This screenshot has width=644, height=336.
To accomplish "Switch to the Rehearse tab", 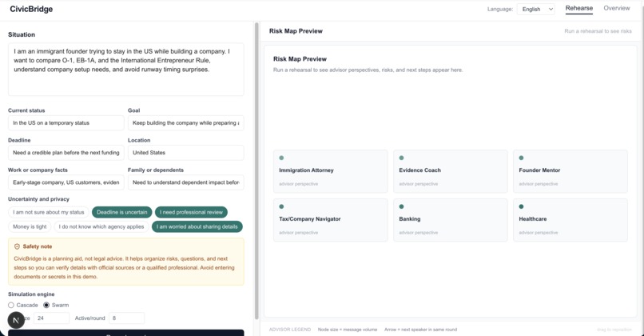I will [x=578, y=8].
